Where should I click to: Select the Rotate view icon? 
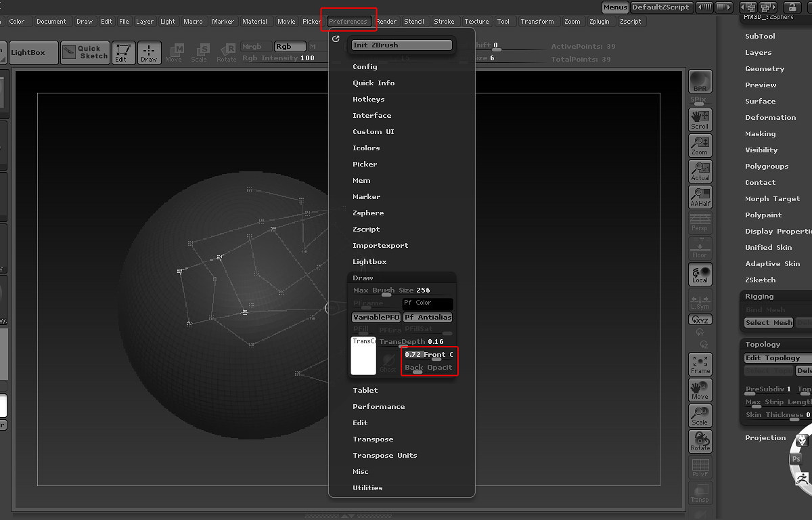click(700, 441)
